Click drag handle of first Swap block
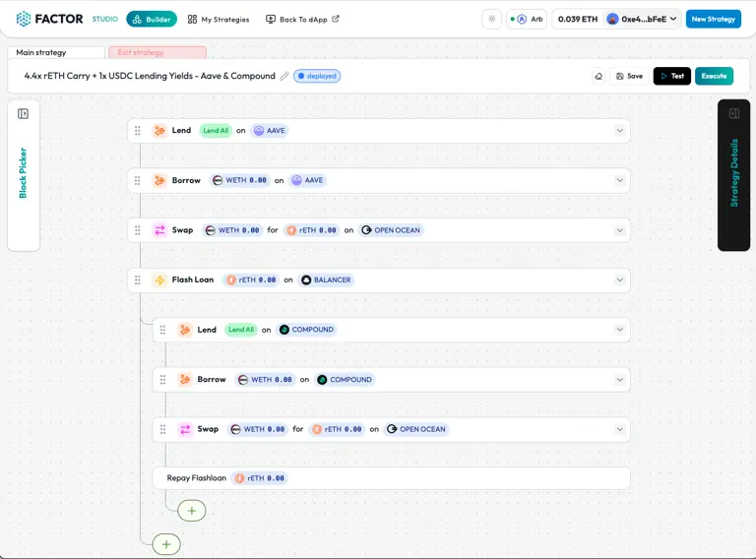The image size is (756, 559). [138, 230]
